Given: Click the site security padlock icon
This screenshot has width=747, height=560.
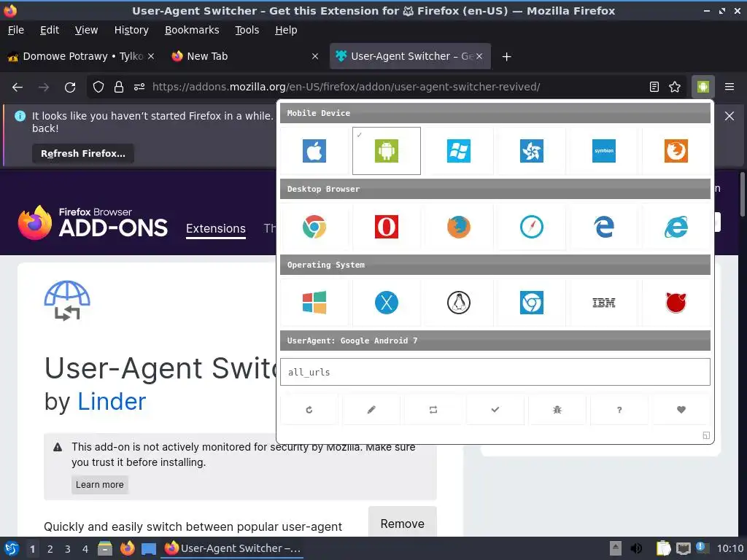Looking at the screenshot, I should coord(119,87).
